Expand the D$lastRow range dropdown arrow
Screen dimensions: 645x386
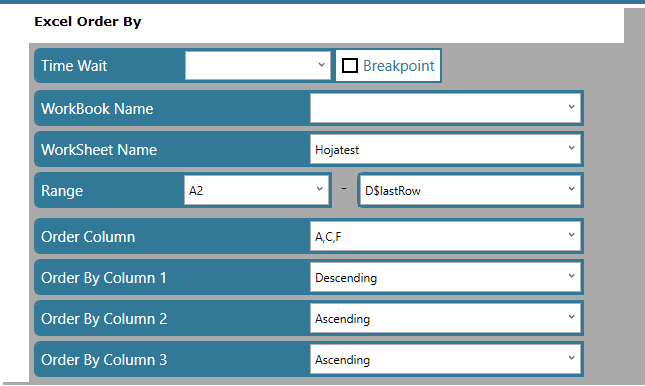coord(571,189)
